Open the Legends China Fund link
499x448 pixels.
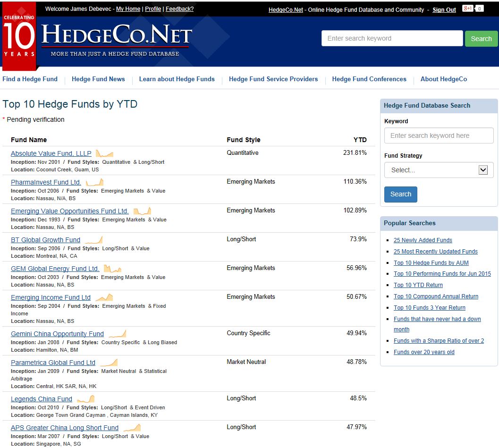coord(42,399)
